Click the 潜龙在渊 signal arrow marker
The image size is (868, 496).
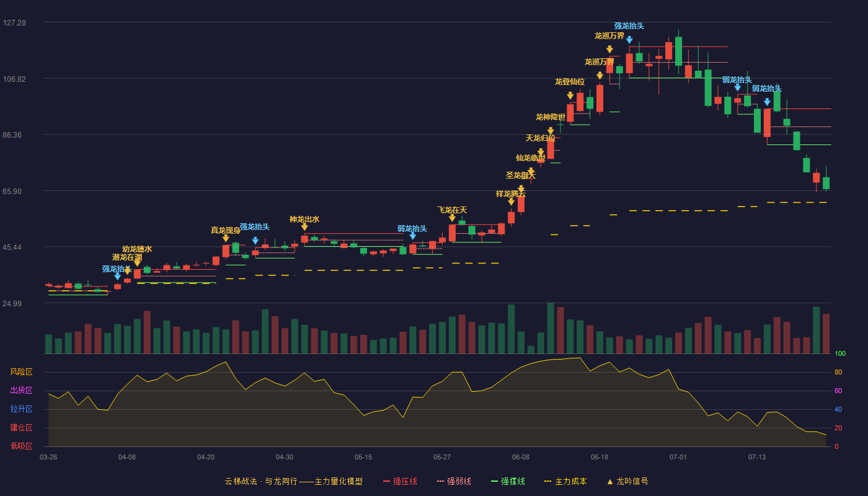[x=127, y=271]
